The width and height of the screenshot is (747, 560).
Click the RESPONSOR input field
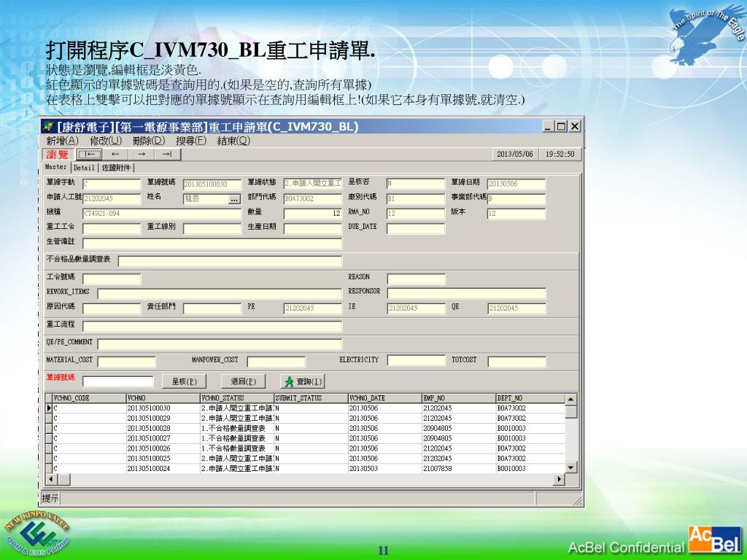click(x=466, y=293)
